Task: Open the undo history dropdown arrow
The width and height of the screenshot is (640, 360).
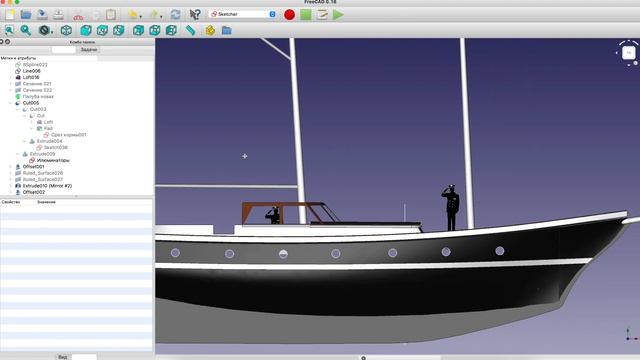Action: (141, 17)
